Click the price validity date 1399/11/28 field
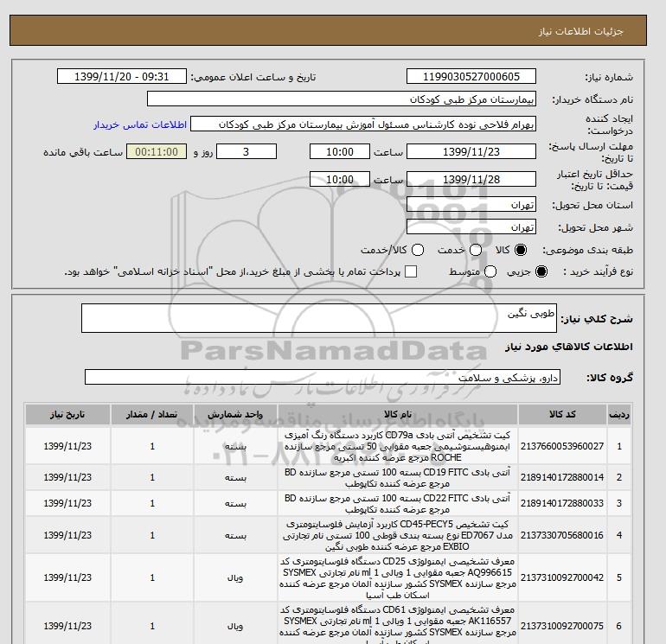This screenshot has height=644, width=666. point(471,179)
